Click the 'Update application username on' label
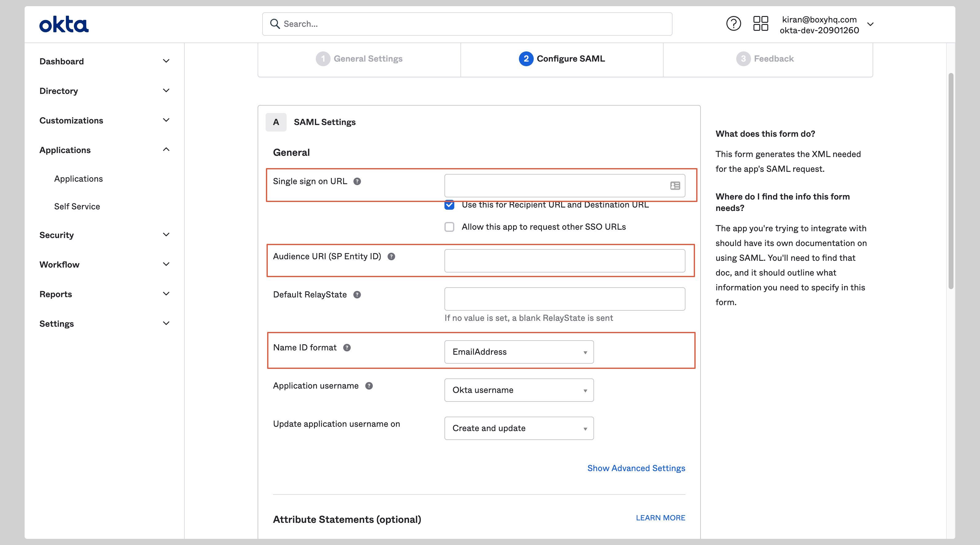Image resolution: width=980 pixels, height=545 pixels. pos(336,424)
